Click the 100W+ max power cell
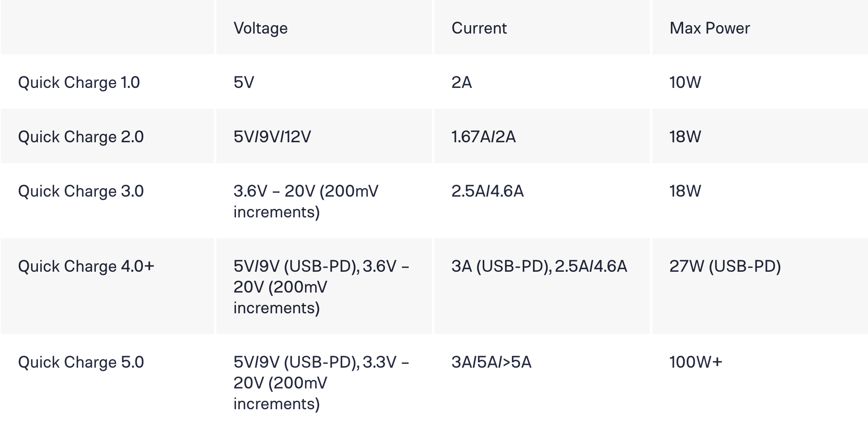Screen dimensions: 868x426 696,362
